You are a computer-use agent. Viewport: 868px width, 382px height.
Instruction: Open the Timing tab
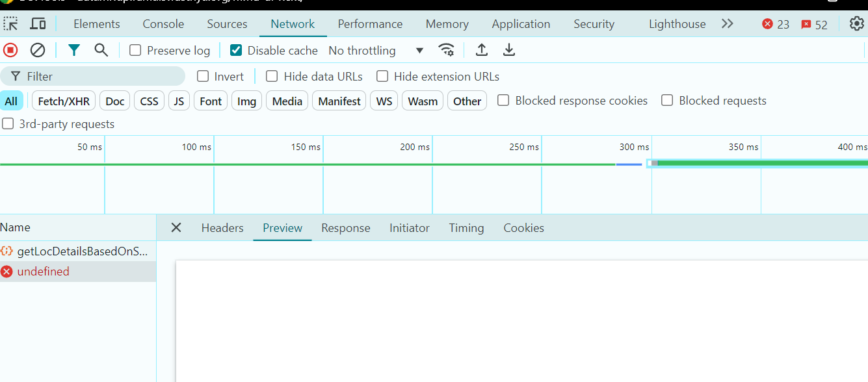tap(466, 228)
